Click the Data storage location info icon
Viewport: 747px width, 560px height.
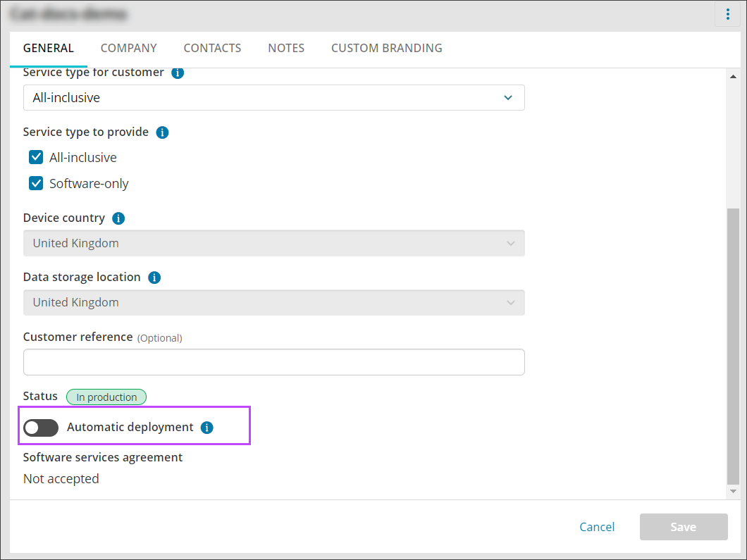[154, 278]
